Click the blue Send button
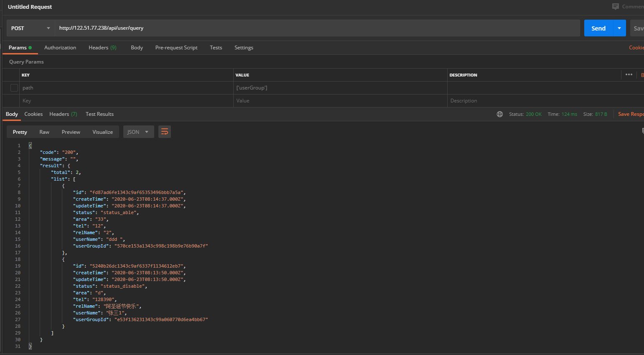Image resolution: width=644 pixels, height=355 pixels. [598, 28]
